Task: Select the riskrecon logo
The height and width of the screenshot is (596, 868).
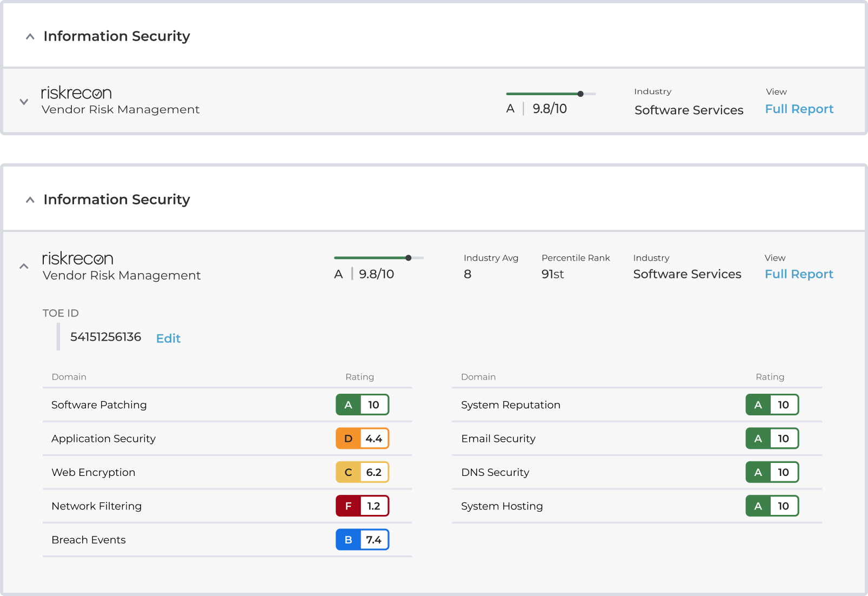Action: [x=76, y=92]
